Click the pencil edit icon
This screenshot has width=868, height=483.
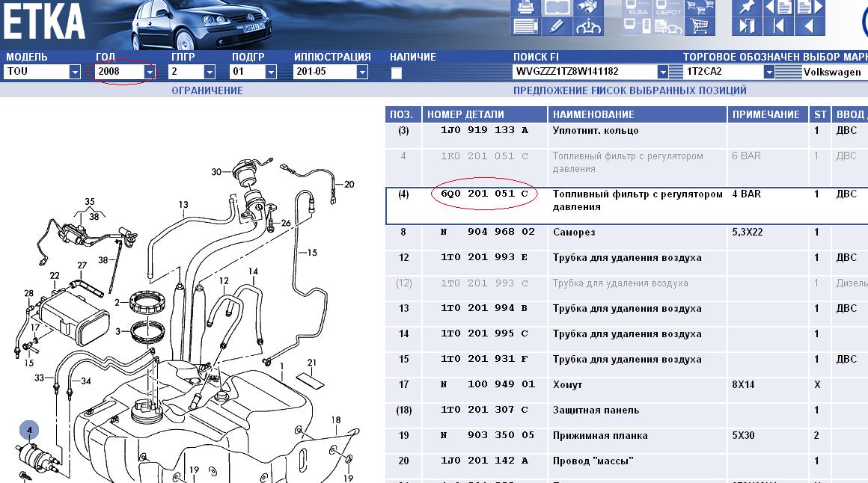coord(556,26)
